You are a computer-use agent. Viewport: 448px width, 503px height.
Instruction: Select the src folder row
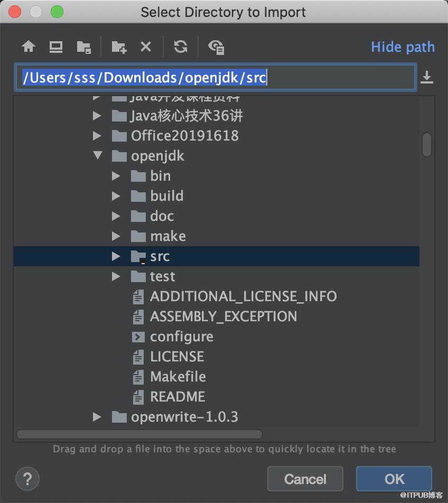pos(217,256)
